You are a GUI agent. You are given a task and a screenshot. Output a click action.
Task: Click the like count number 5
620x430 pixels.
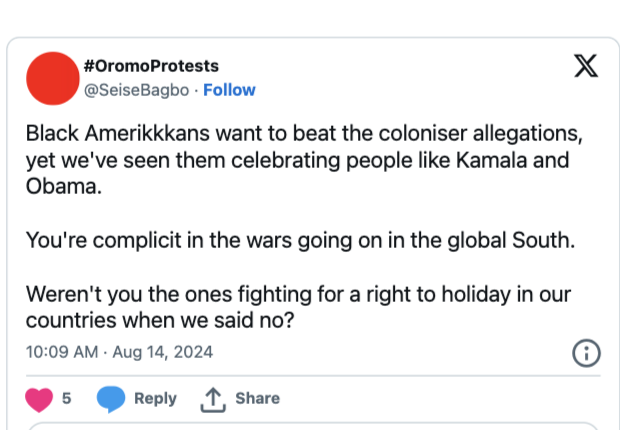point(66,398)
